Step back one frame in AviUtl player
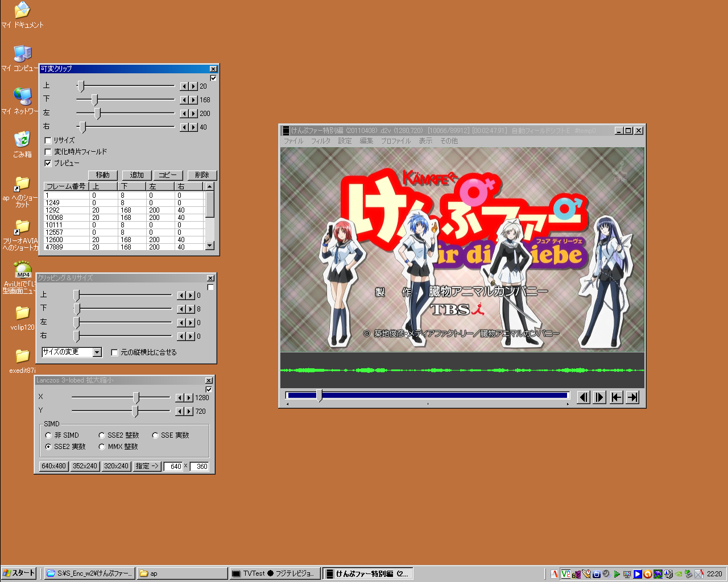Image resolution: width=728 pixels, height=582 pixels. point(583,397)
